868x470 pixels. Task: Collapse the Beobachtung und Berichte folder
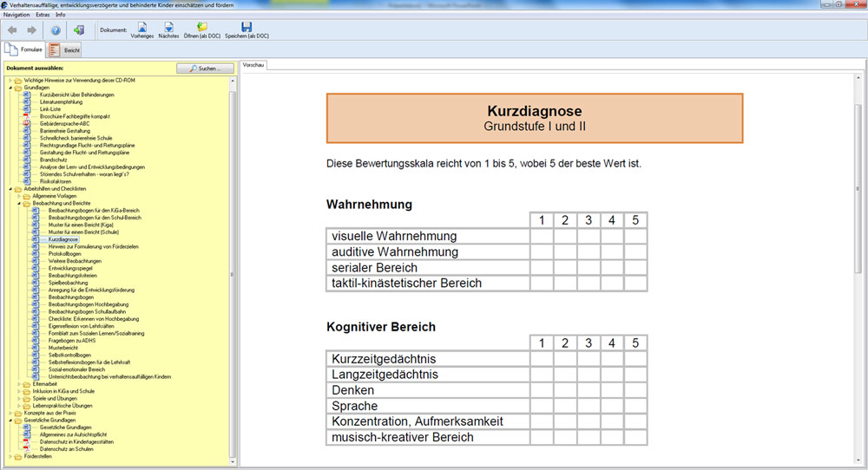[19, 203]
